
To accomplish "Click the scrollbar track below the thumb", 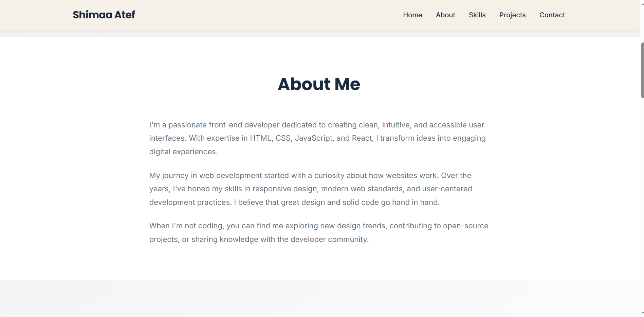I will 642,204.
